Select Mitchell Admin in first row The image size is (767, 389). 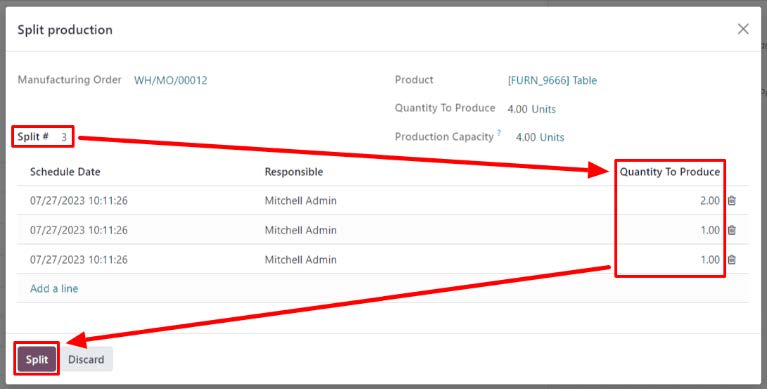(300, 201)
